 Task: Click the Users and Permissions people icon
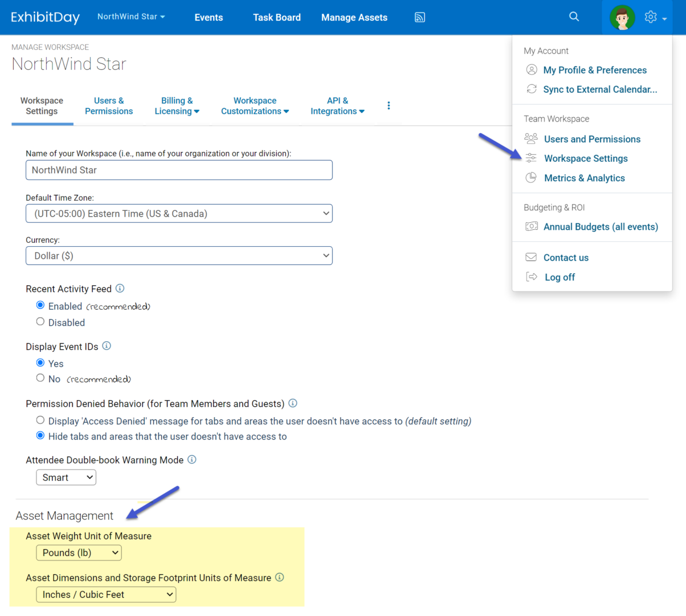531,139
